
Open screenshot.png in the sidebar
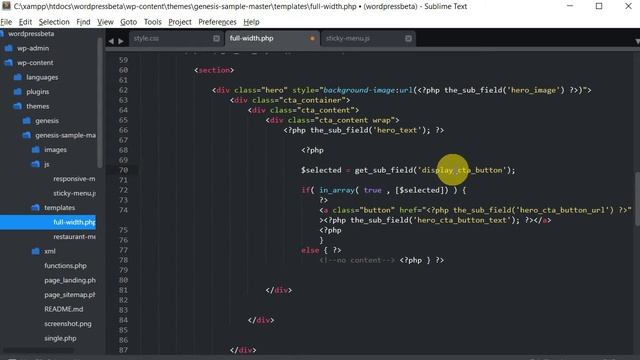tap(68, 324)
